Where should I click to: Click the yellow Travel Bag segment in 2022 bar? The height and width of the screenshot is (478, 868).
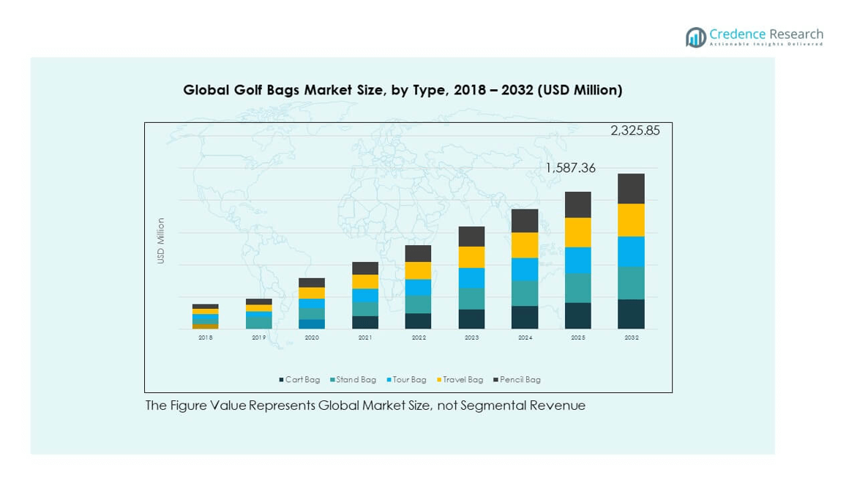pos(418,271)
